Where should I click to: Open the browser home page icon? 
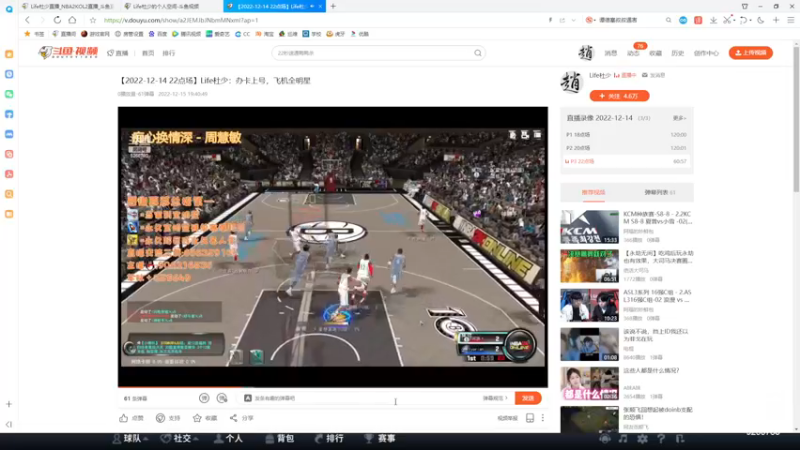(72, 20)
